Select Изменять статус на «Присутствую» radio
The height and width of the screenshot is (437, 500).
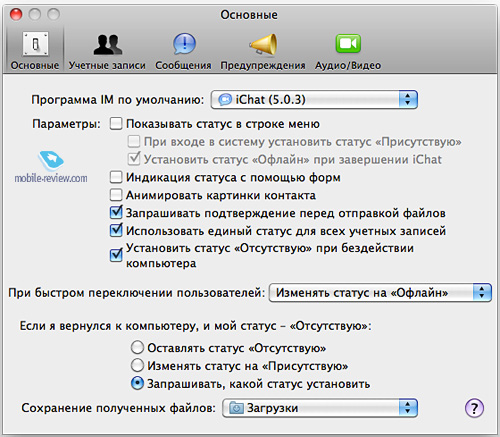[137, 365]
